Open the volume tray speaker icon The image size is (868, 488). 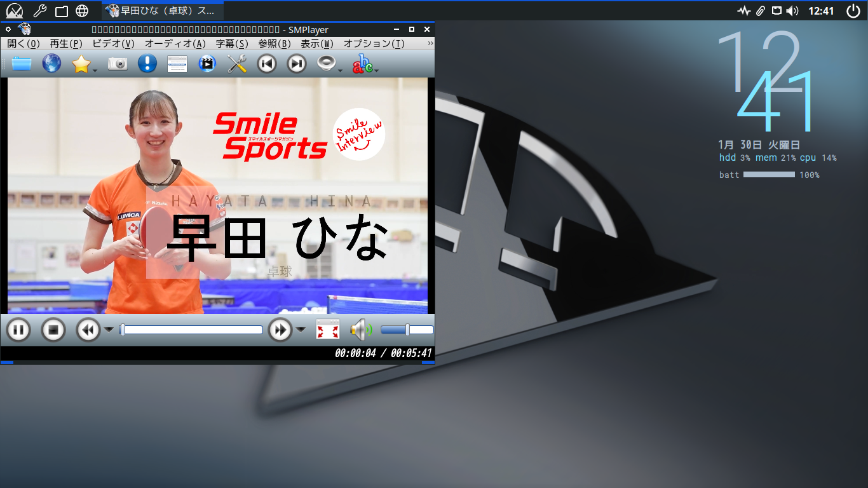[x=792, y=11]
